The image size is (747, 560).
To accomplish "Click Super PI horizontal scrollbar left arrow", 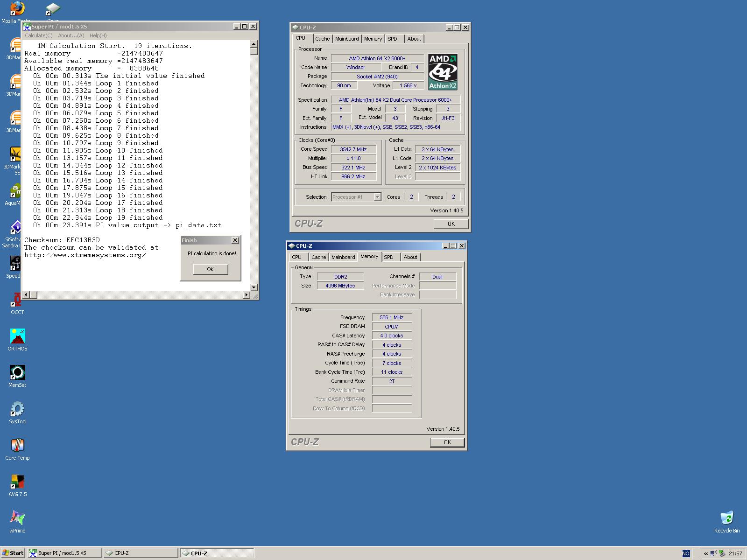I will (x=26, y=294).
